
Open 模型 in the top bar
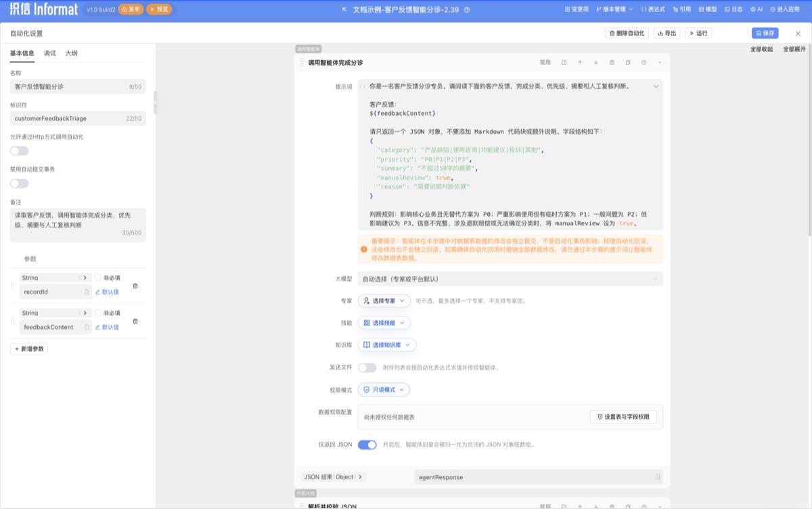point(707,9)
